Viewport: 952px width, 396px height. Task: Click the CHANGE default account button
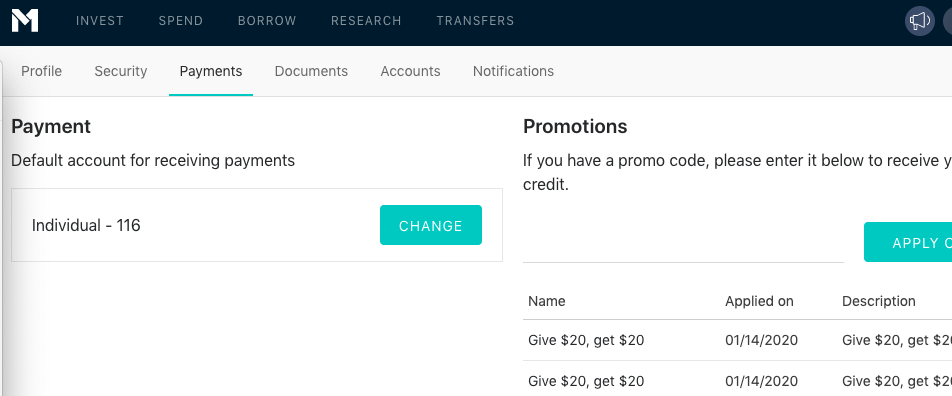pyautogui.click(x=431, y=225)
